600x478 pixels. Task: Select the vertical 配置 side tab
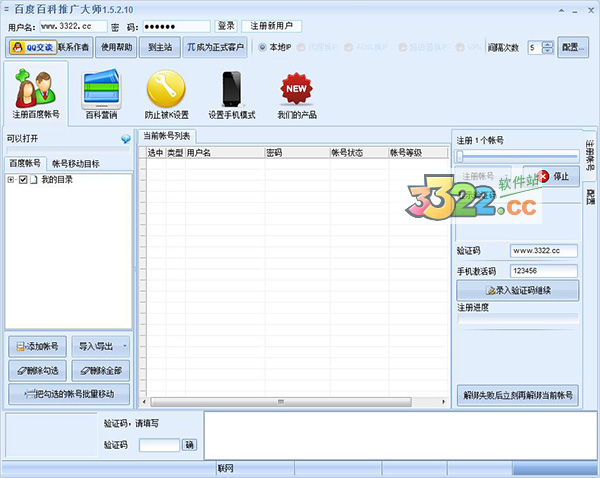590,197
